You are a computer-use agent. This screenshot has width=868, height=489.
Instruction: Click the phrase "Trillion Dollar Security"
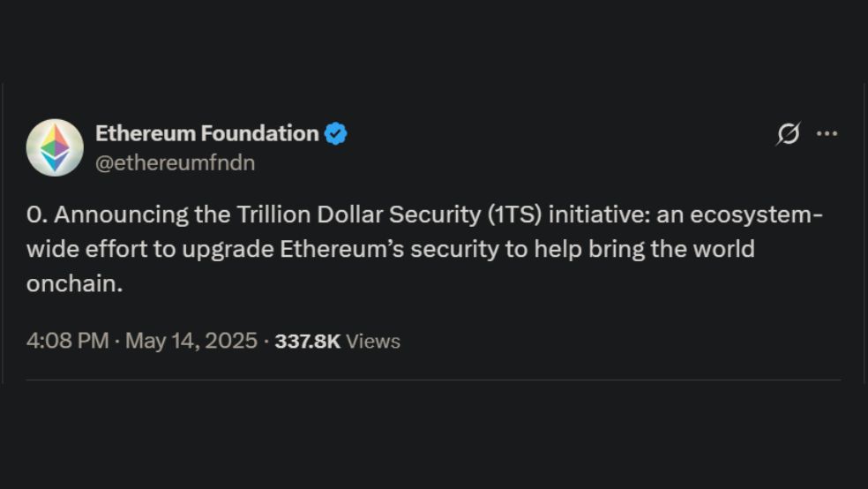(359, 214)
